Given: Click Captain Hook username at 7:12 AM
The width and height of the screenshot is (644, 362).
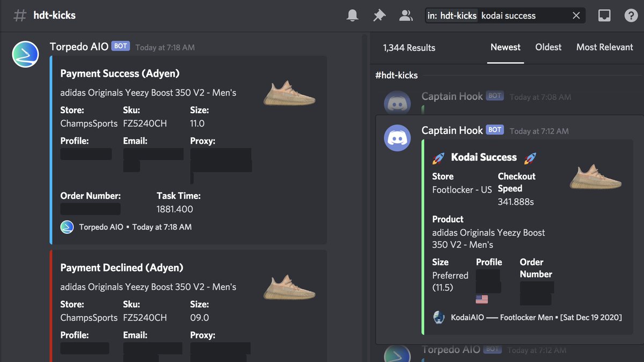Looking at the screenshot, I should [452, 130].
